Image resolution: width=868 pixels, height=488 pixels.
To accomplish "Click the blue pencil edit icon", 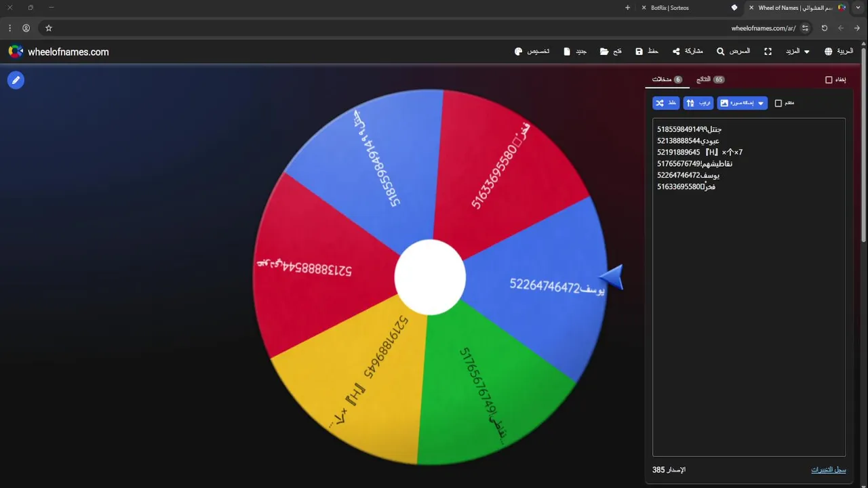I will point(16,81).
